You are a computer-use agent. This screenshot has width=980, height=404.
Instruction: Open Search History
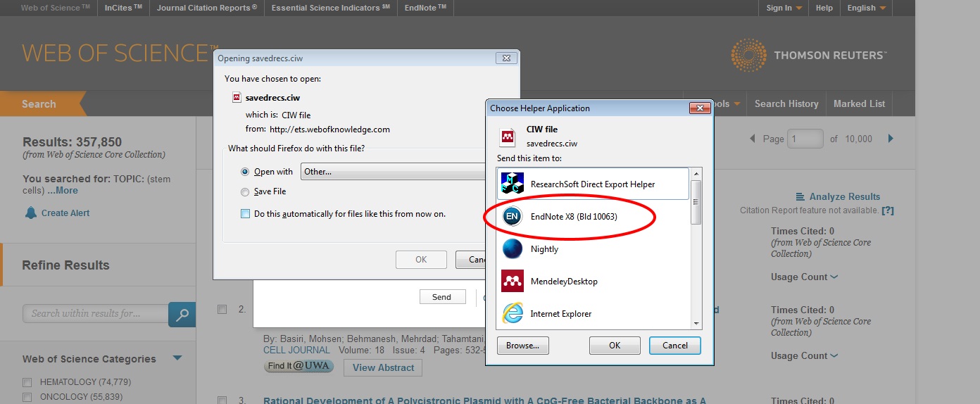[786, 103]
